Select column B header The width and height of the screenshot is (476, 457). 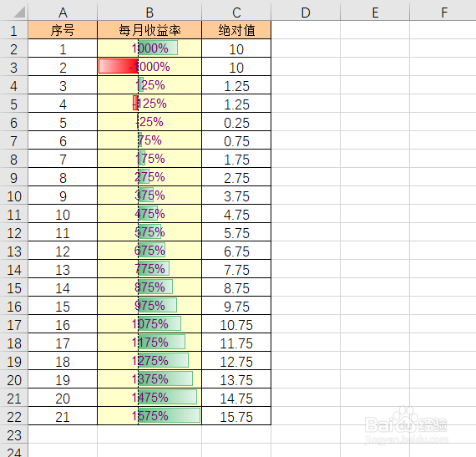(149, 13)
